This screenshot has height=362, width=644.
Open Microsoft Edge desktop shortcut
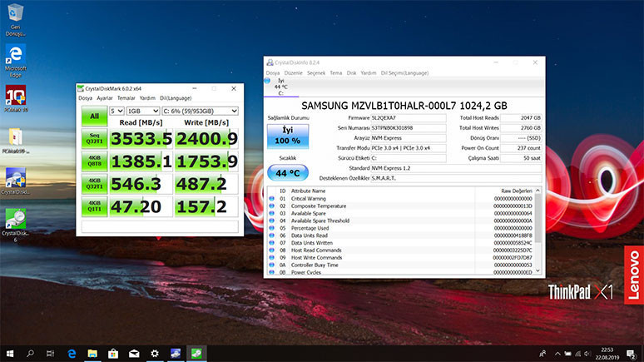15,61
